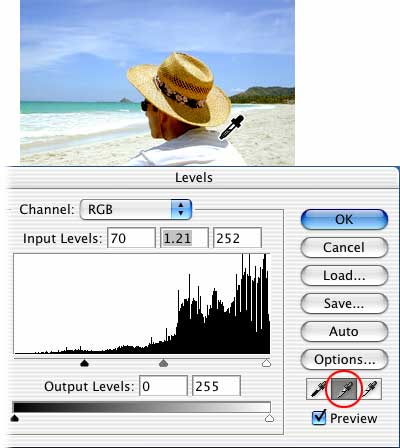
Task: Click the Channel dropdown arrow stepper
Action: click(x=181, y=210)
